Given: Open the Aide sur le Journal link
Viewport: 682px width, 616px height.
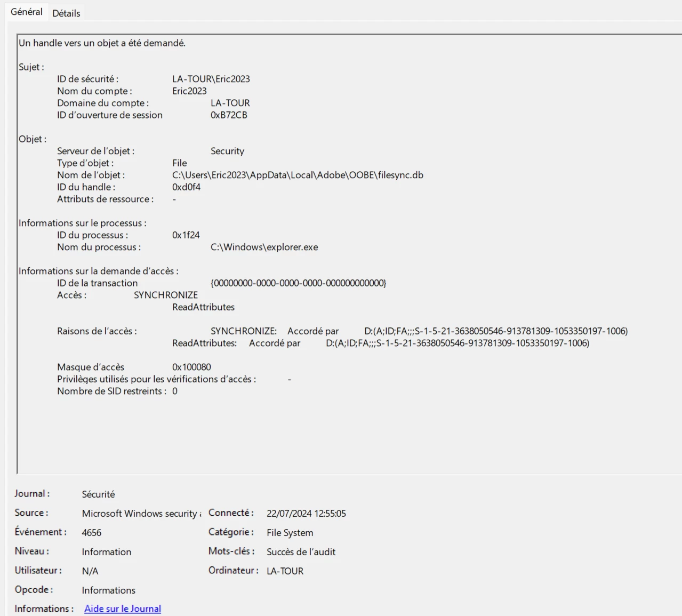Looking at the screenshot, I should point(123,609).
